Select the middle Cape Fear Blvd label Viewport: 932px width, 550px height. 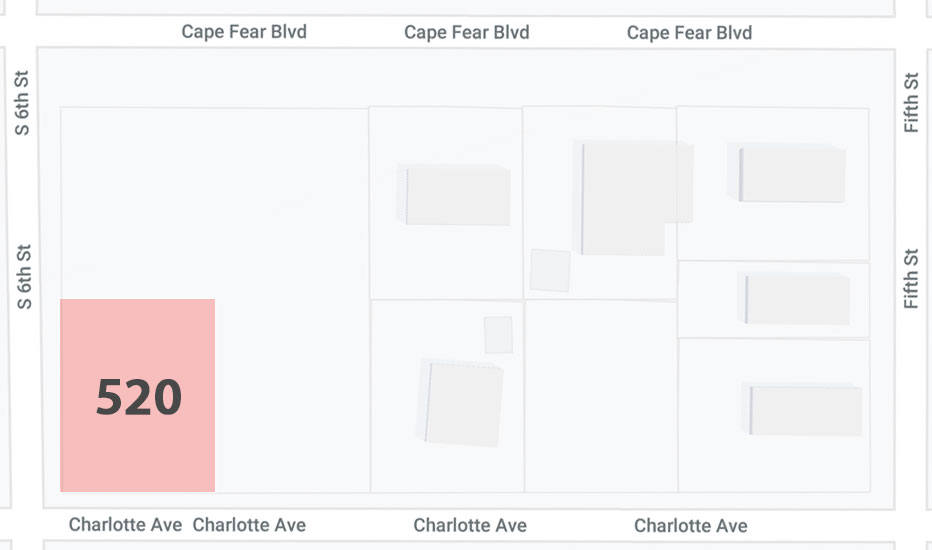[x=467, y=32]
